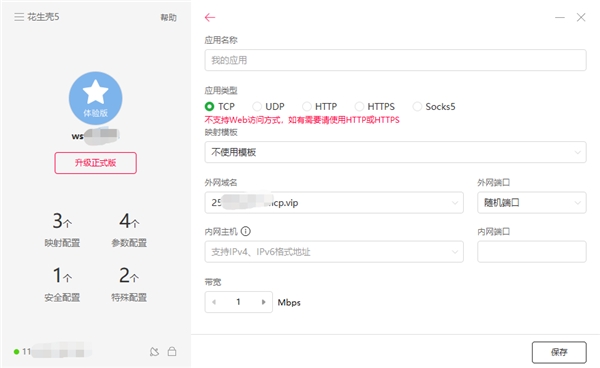
Task: Click the 保存 save button
Action: coord(559,352)
